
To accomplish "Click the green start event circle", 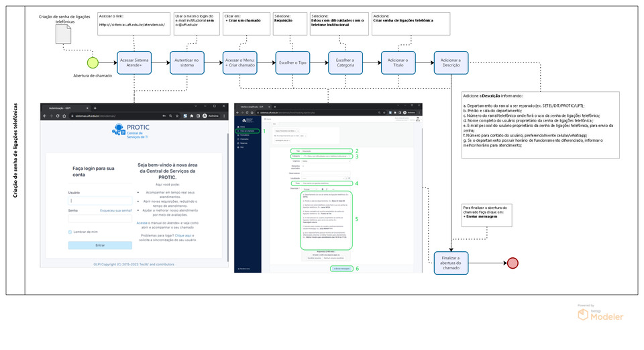I will [93, 63].
